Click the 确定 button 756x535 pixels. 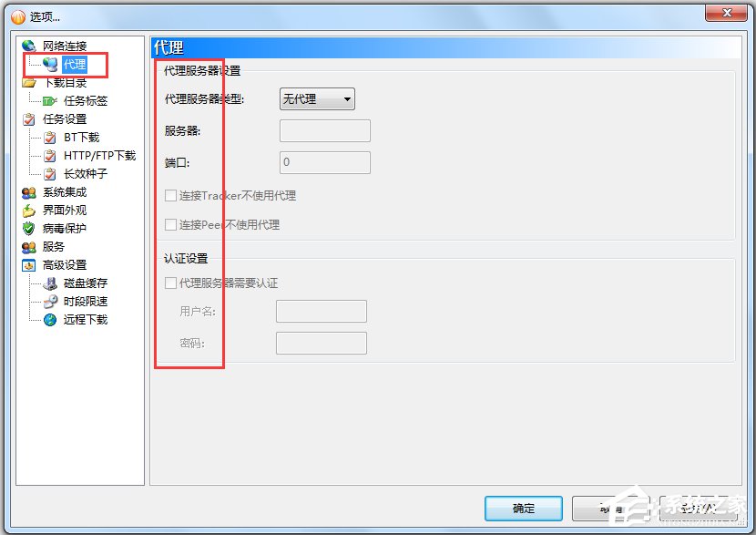click(x=524, y=509)
